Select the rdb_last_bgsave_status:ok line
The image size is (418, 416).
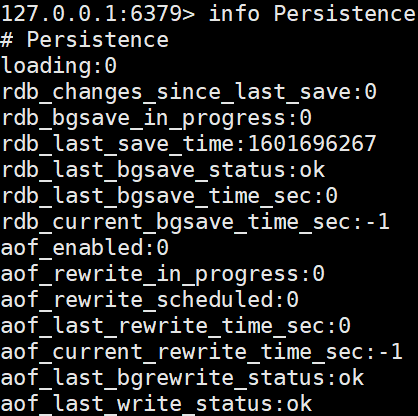[163, 170]
